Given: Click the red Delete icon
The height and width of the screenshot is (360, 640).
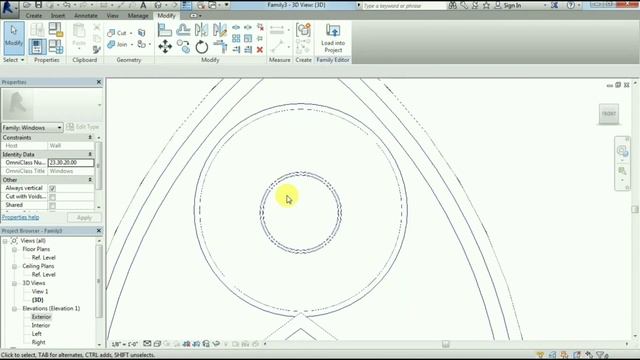Looking at the screenshot, I should pyautogui.click(x=260, y=50).
